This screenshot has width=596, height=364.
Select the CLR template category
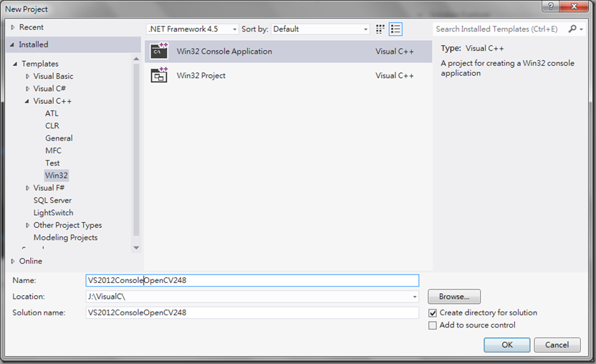52,126
